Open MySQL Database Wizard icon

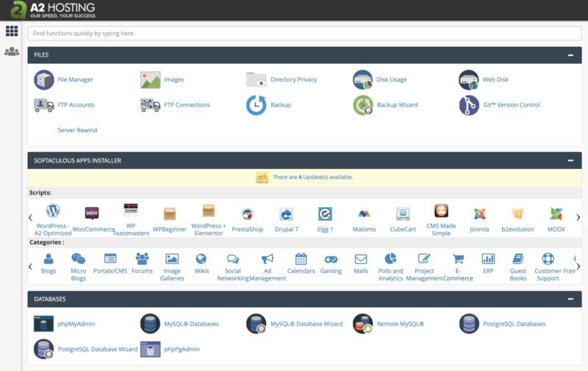pyautogui.click(x=257, y=324)
